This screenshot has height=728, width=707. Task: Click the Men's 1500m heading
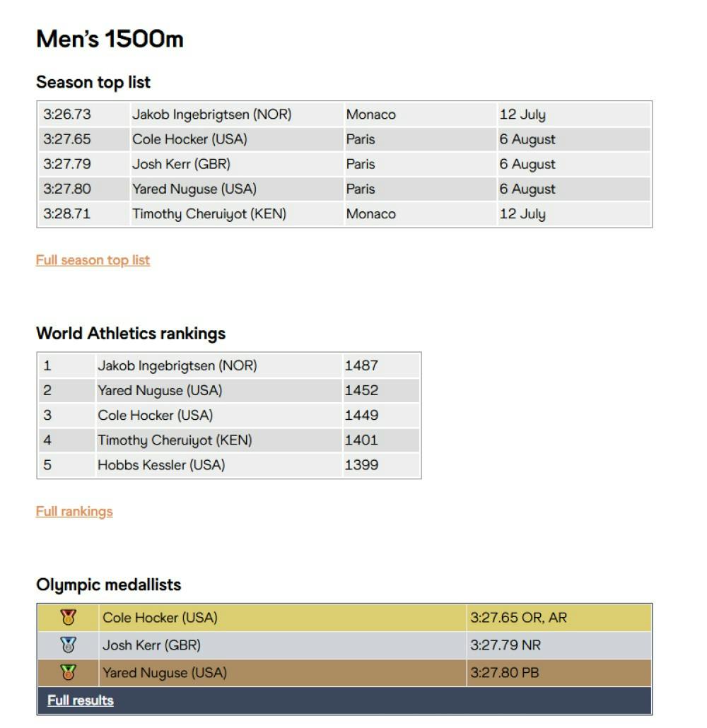110,39
